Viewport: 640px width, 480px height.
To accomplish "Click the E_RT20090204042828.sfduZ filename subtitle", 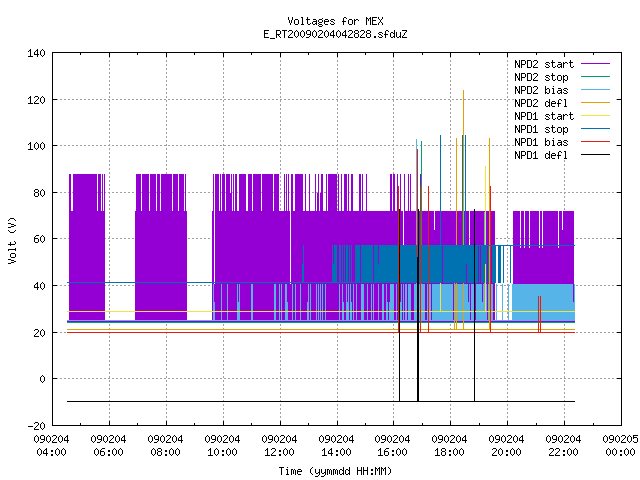I will pos(336,34).
